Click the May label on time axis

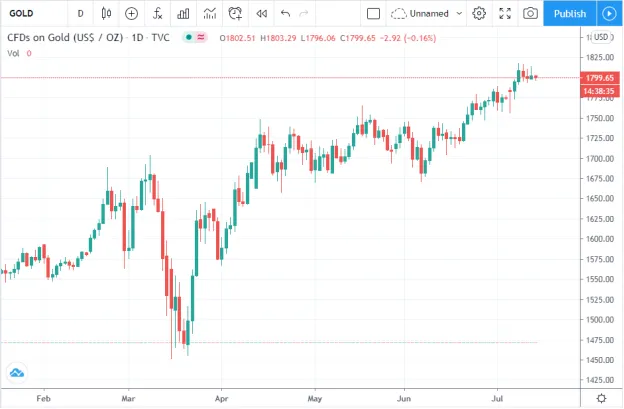pyautogui.click(x=315, y=399)
